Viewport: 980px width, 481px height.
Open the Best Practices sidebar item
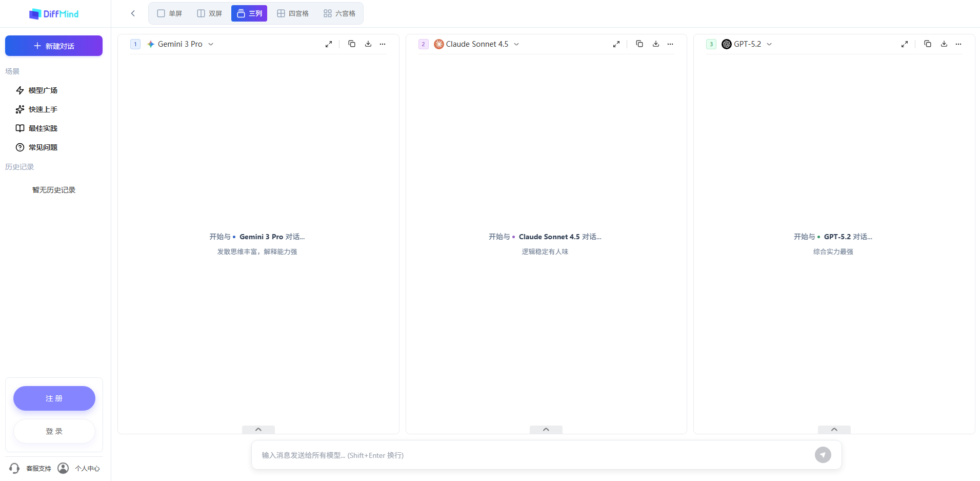point(43,128)
